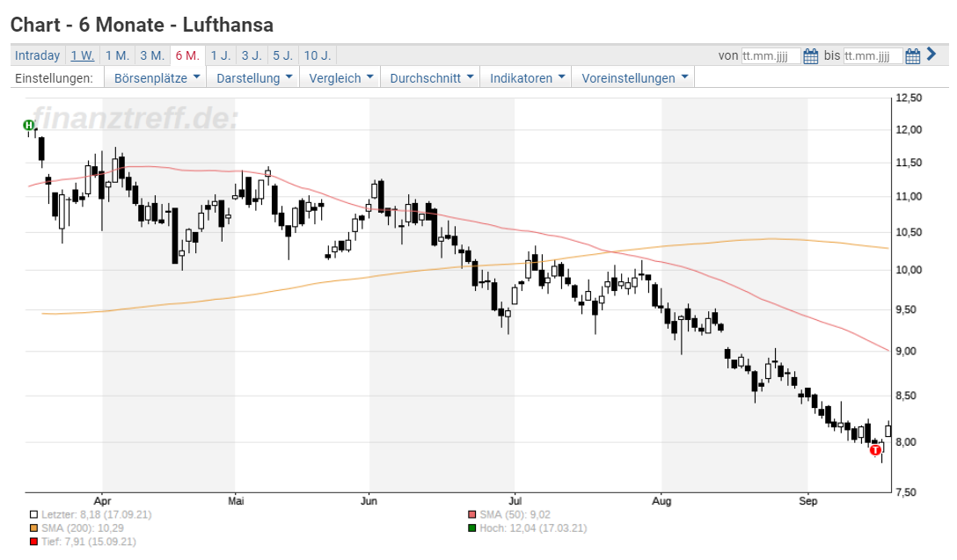Click the 10,00 price axis label
The height and width of the screenshot is (560, 957).
(x=909, y=270)
